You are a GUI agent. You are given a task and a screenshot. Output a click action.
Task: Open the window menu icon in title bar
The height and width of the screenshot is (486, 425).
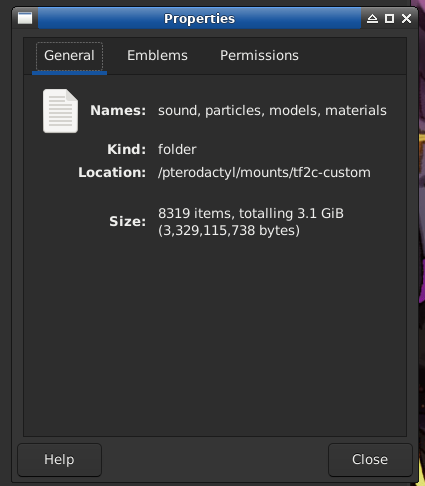pos(25,18)
